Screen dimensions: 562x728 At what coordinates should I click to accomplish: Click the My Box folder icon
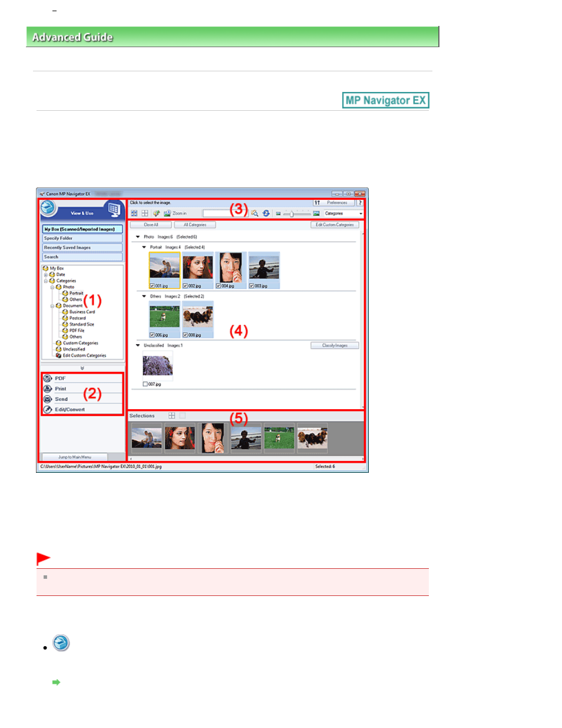point(45,268)
